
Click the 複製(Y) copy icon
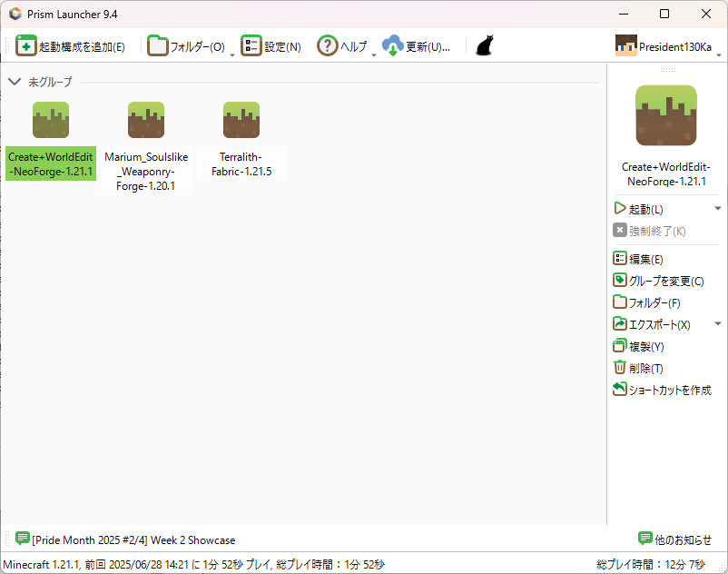(620, 345)
